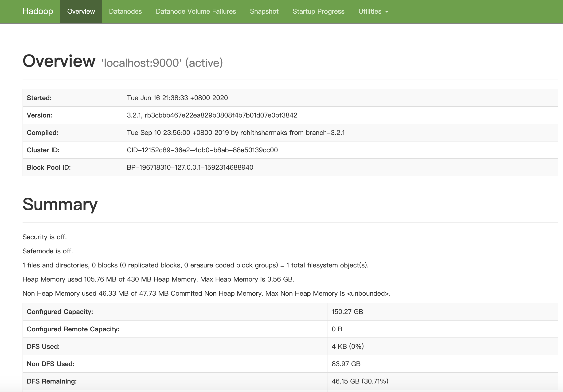Click the Version hash value cell
This screenshot has width=563, height=392.
(x=212, y=115)
